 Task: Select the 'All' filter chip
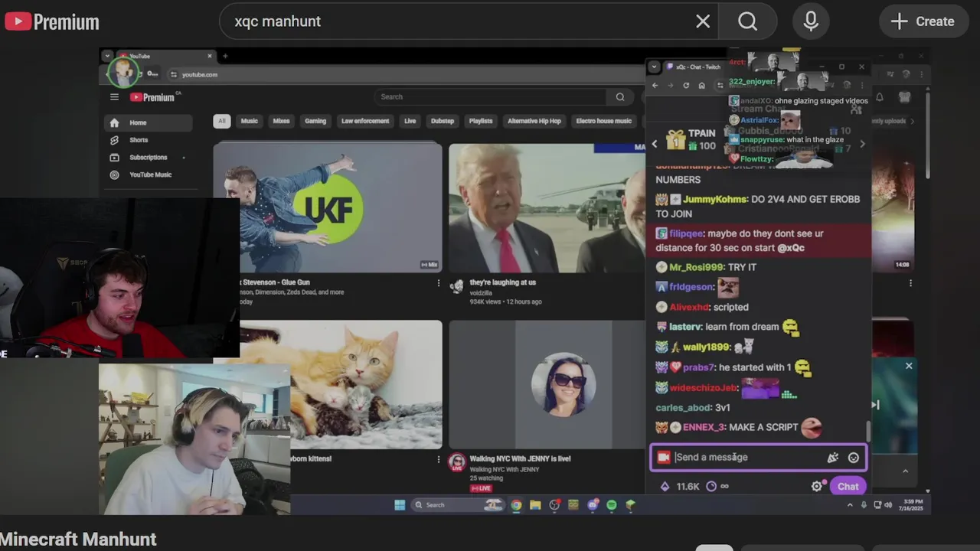[221, 121]
